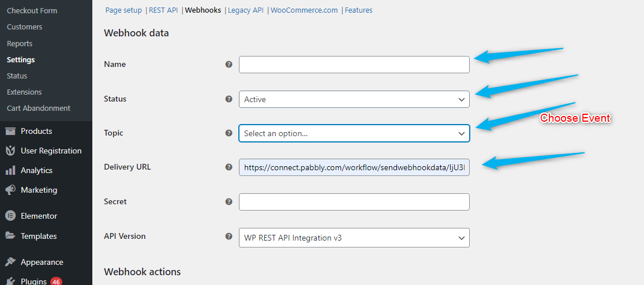Click the help icon beside API Version
644x285 pixels.
coord(229,237)
